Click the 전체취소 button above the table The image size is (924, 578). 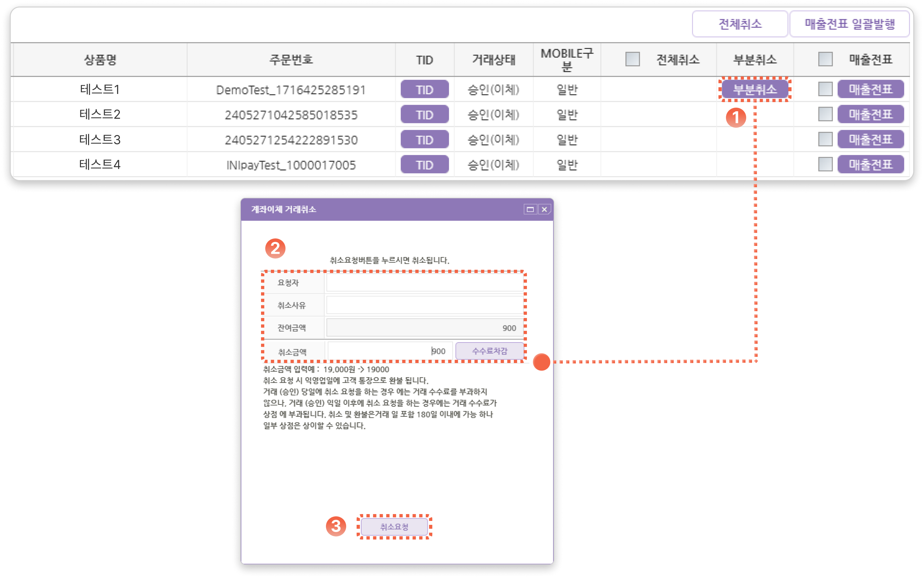coord(740,24)
